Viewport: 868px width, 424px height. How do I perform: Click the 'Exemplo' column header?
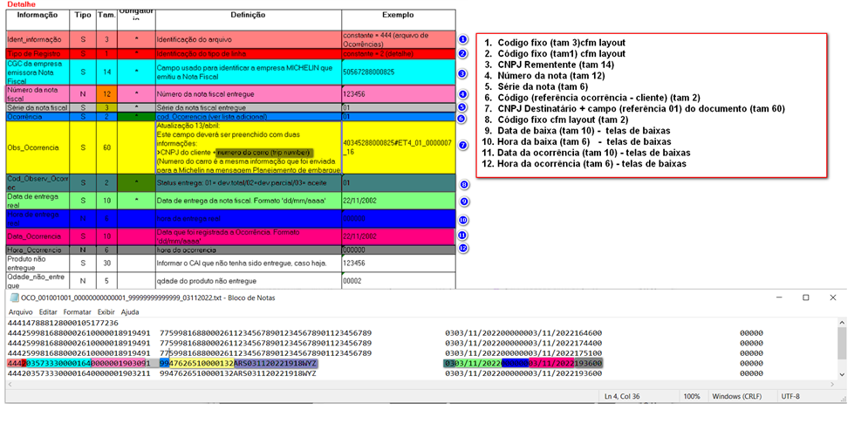click(398, 15)
